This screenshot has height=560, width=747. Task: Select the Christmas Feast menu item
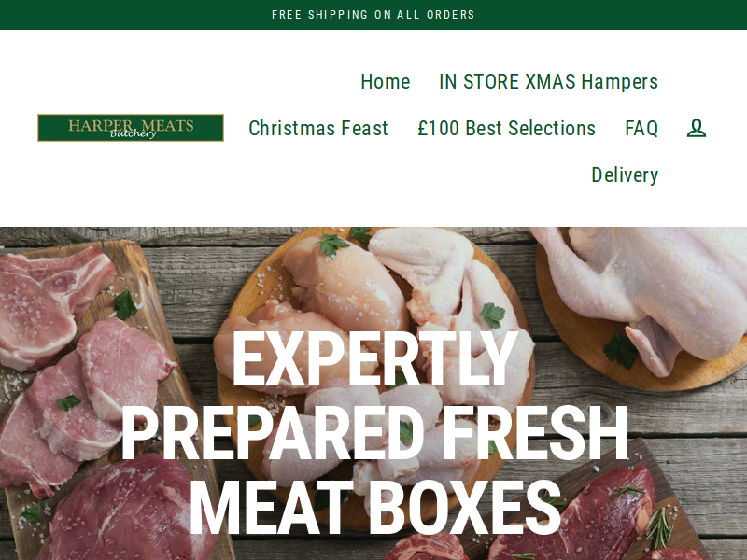[x=318, y=128]
